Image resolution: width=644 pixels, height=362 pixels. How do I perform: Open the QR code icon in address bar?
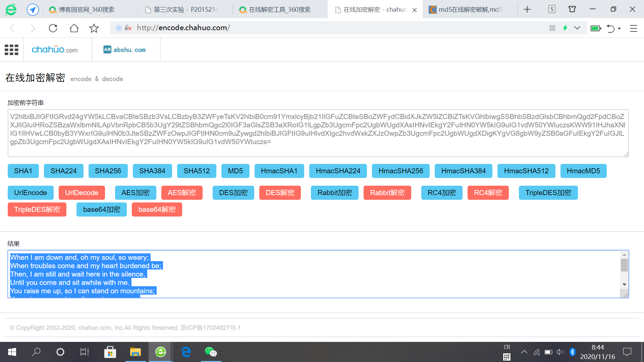(552, 28)
